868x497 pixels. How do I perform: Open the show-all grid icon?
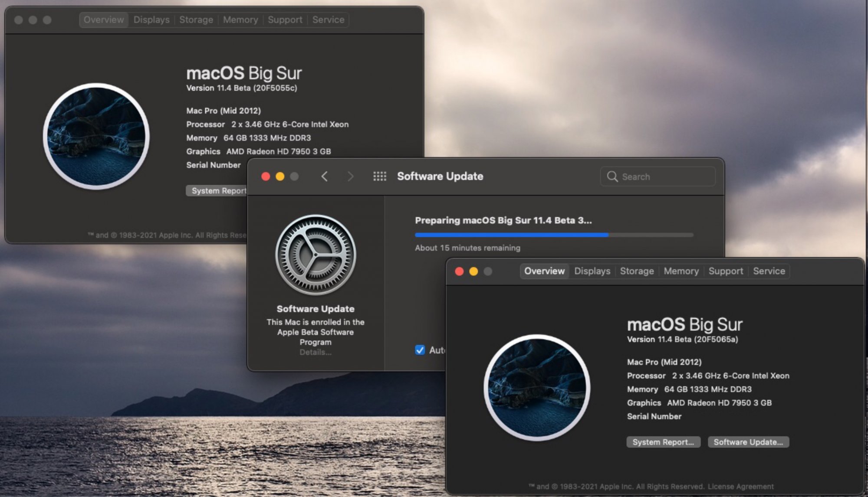pyautogui.click(x=380, y=177)
